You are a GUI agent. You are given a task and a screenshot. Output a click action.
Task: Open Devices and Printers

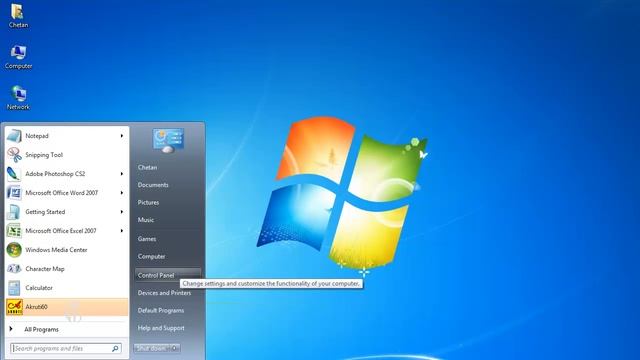point(164,293)
